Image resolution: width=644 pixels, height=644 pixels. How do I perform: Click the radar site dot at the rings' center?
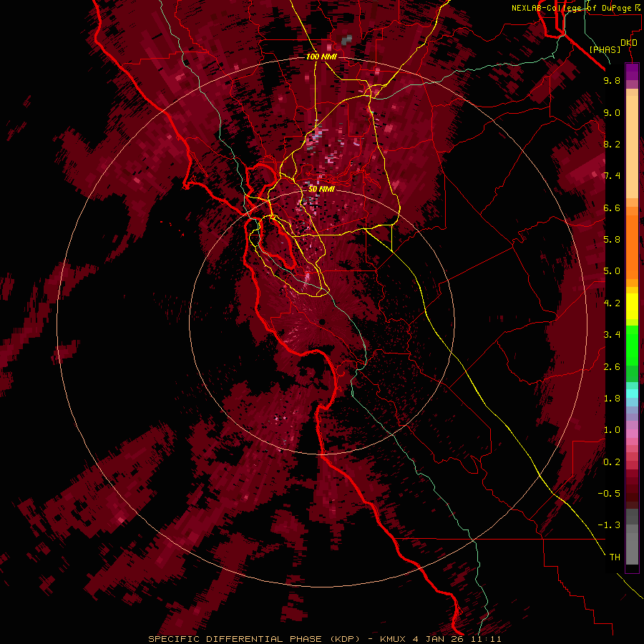[323, 321]
